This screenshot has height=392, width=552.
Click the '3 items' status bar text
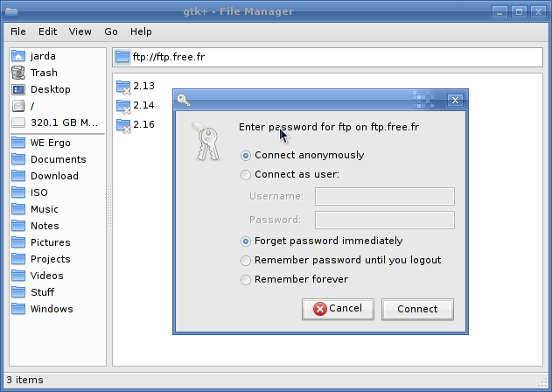tap(25, 380)
